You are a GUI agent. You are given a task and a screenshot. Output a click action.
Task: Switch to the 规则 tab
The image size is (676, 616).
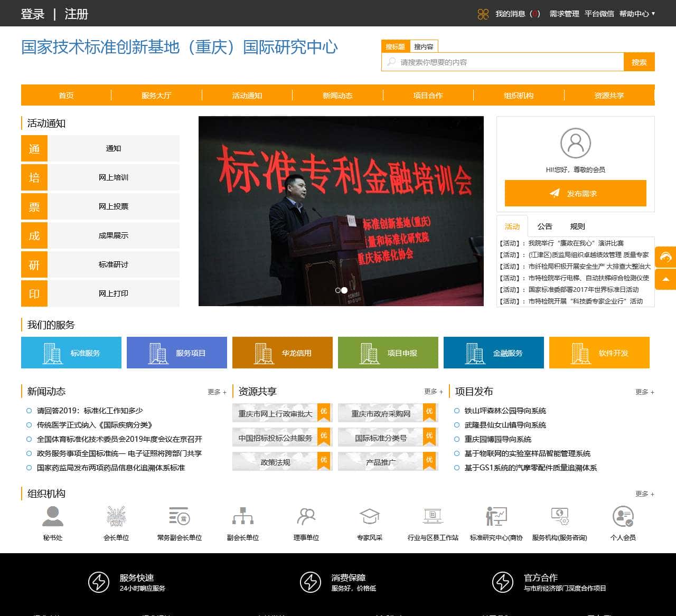[578, 226]
